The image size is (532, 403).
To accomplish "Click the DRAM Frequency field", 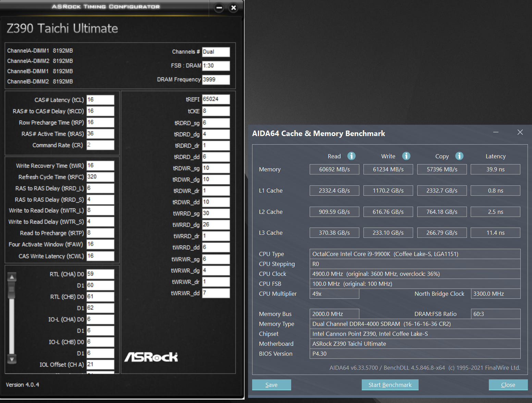I will click(216, 80).
